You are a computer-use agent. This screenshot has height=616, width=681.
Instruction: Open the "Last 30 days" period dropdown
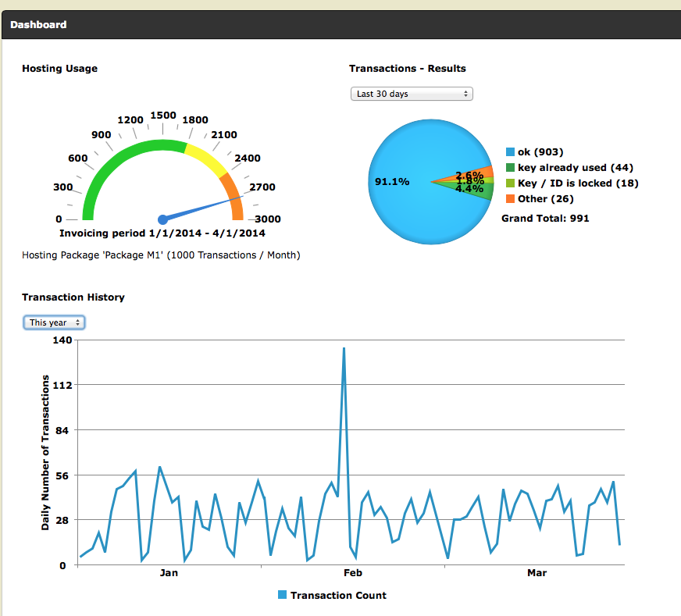411,94
